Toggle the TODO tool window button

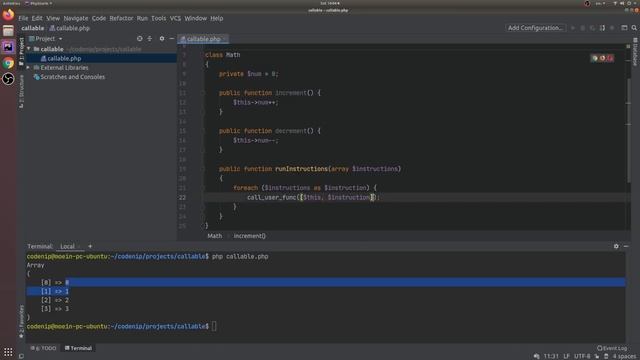coord(43,348)
